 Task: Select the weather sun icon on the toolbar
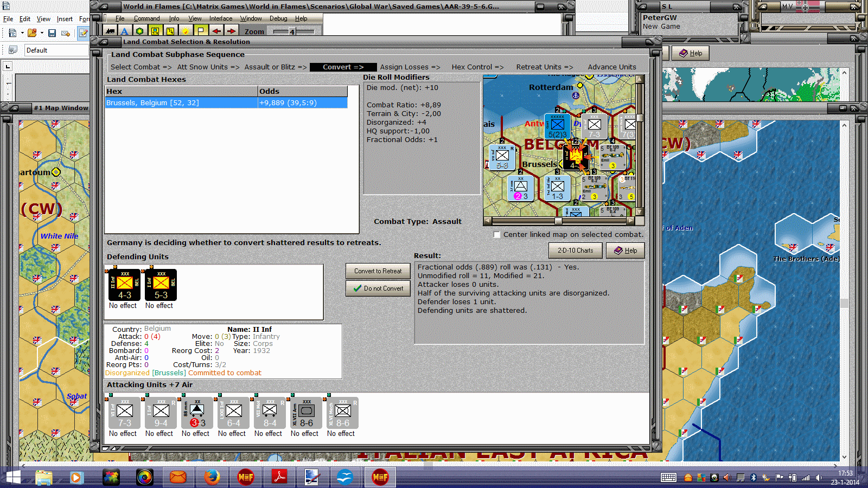(x=184, y=31)
